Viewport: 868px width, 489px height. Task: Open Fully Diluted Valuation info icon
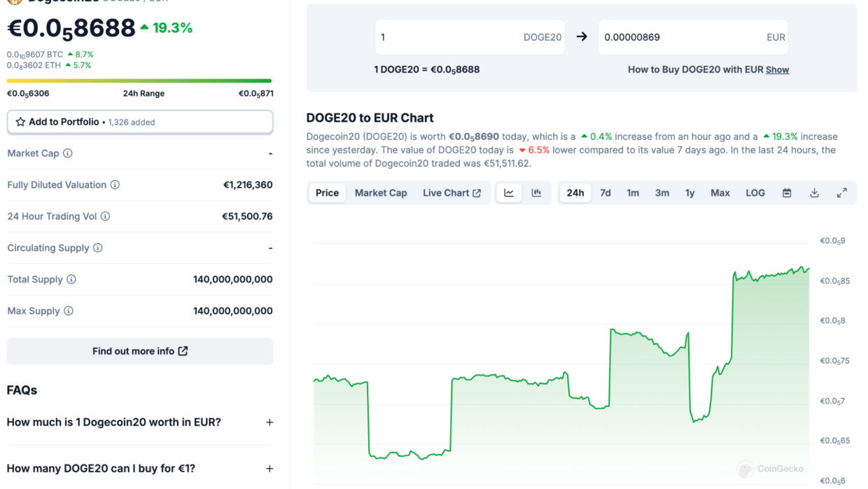tap(115, 185)
